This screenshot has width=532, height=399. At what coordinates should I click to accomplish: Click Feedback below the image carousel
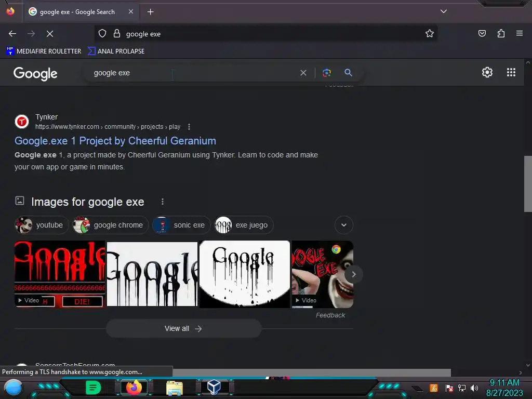[x=330, y=315]
